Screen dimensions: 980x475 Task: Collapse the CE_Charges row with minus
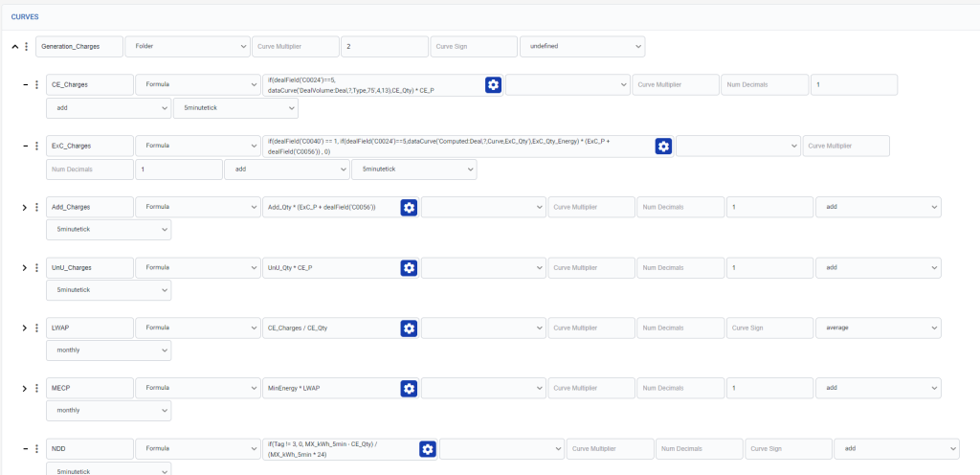(26, 85)
